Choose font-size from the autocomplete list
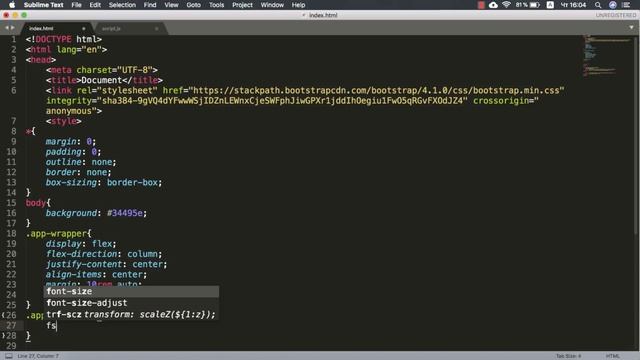Image resolution: width=640 pixels, height=360 pixels. point(131,291)
